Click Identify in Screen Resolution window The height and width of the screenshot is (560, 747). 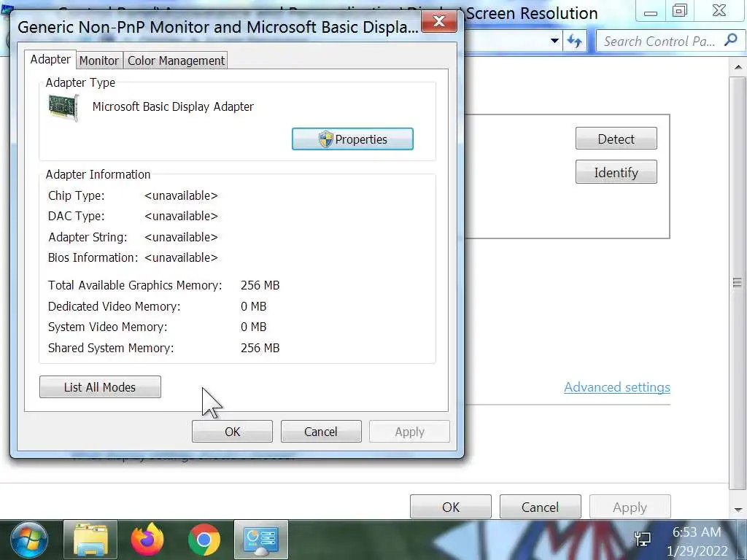click(x=616, y=172)
